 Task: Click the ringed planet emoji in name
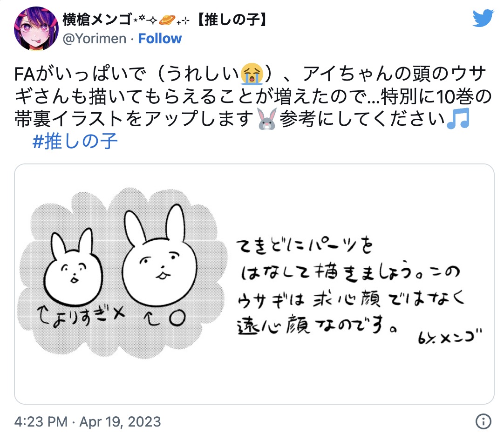(x=167, y=20)
